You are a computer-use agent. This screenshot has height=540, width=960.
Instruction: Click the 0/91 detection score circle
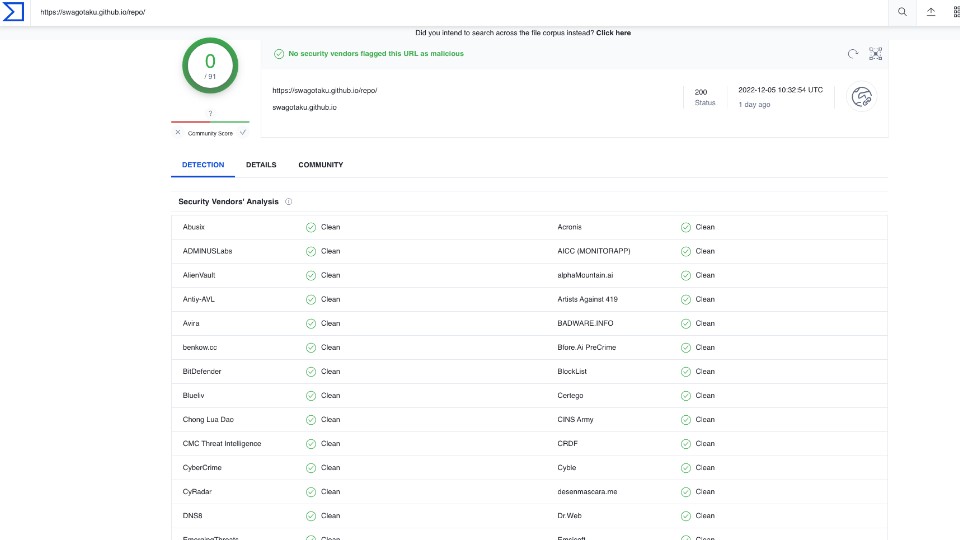(210, 66)
